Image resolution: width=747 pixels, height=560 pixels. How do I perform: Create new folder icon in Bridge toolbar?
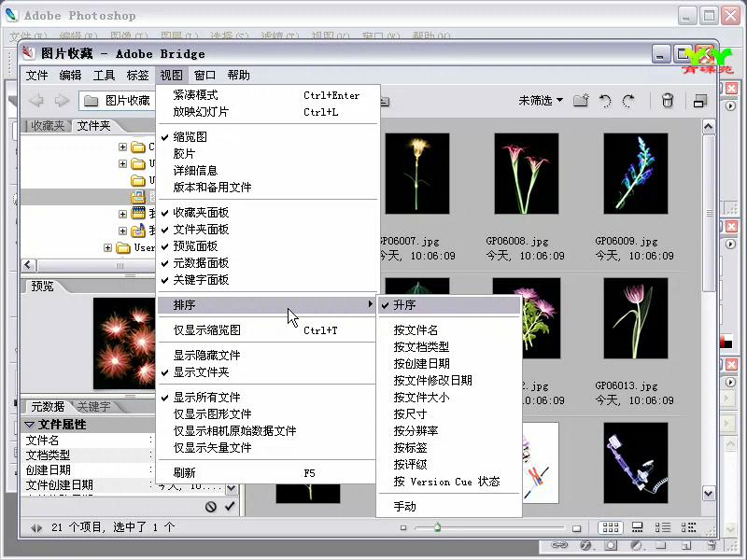[x=581, y=101]
